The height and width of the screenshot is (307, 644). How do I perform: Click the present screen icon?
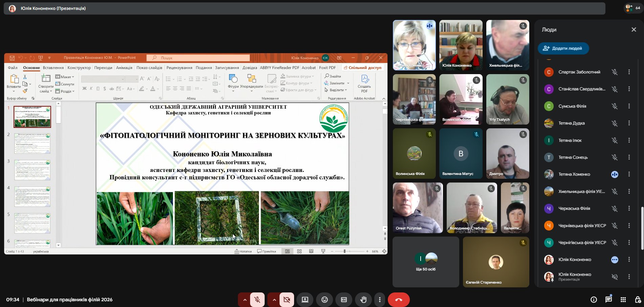pyautogui.click(x=305, y=300)
